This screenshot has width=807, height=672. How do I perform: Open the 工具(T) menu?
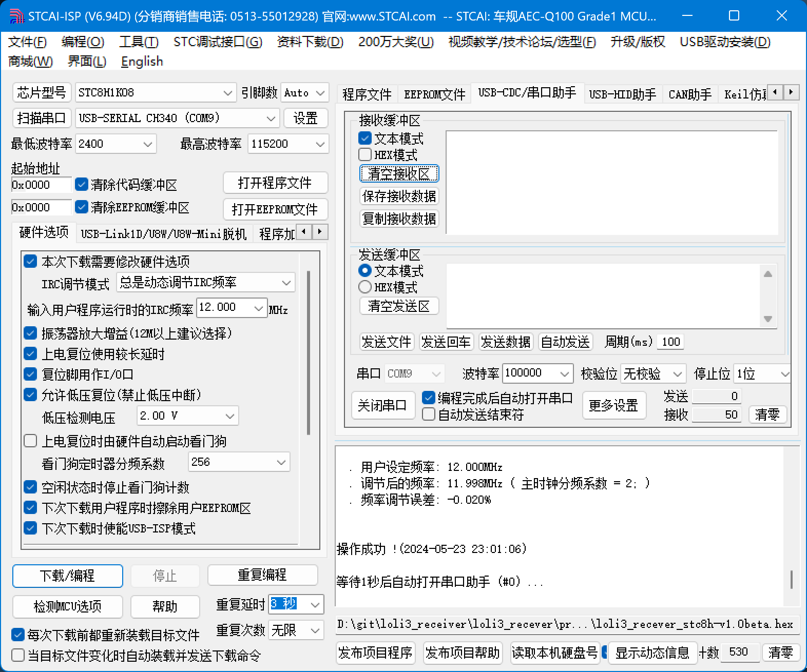[139, 42]
